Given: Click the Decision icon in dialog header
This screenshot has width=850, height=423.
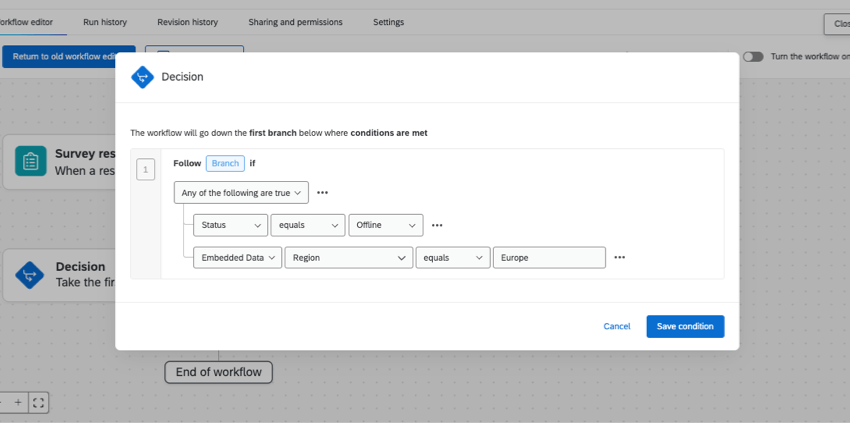Looking at the screenshot, I should click(143, 77).
